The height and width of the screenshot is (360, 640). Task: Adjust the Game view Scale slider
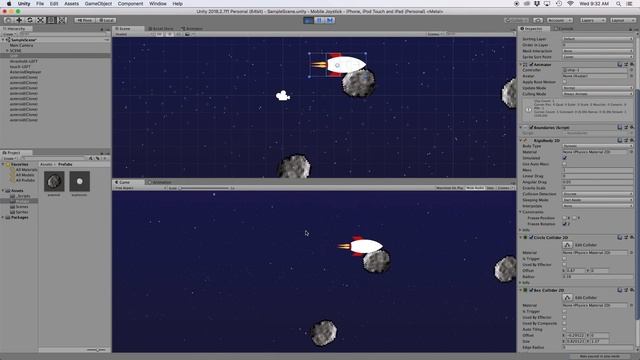pyautogui.click(x=204, y=188)
